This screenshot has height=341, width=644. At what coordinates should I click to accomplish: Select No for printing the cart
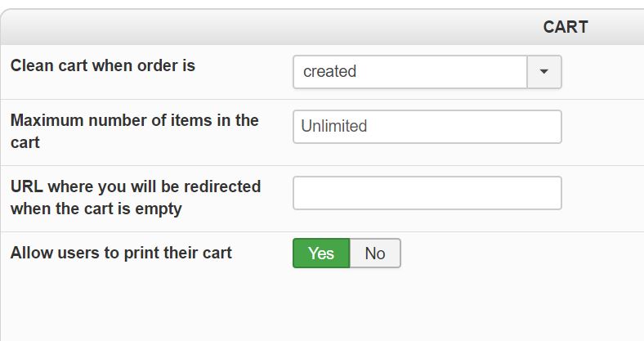tap(375, 254)
